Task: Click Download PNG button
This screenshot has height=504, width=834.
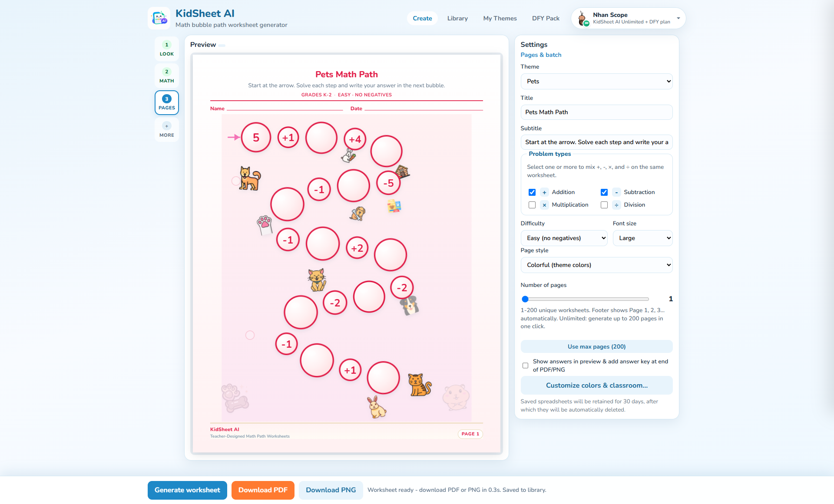Action: click(x=331, y=490)
